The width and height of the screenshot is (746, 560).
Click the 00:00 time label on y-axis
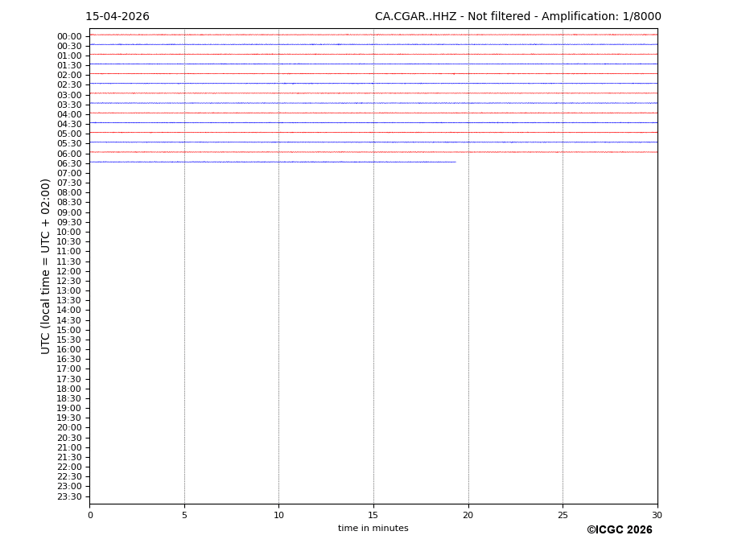click(69, 36)
